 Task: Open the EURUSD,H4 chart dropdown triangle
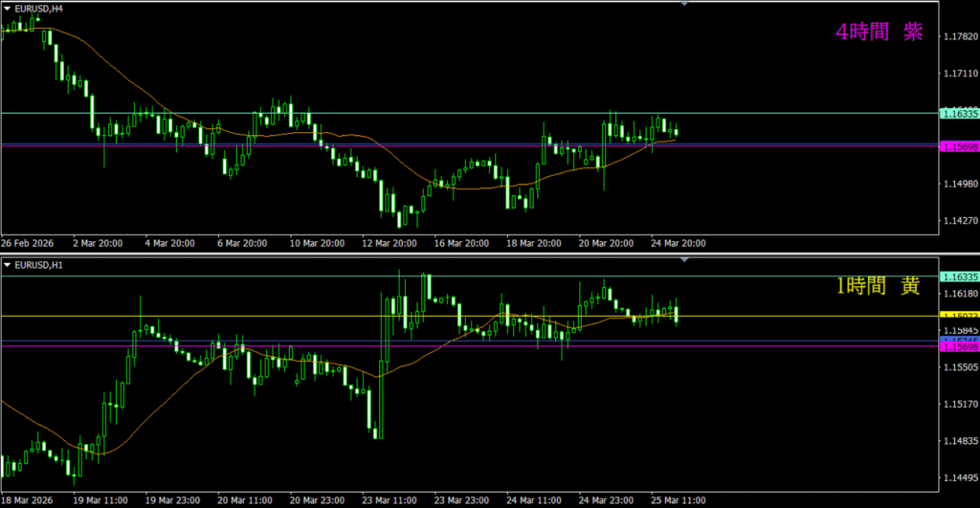tap(8, 8)
